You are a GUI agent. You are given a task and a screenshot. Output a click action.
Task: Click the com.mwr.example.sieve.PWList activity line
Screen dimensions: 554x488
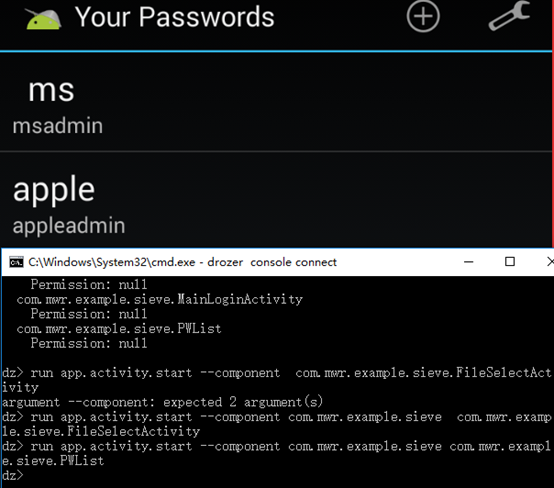(119, 329)
